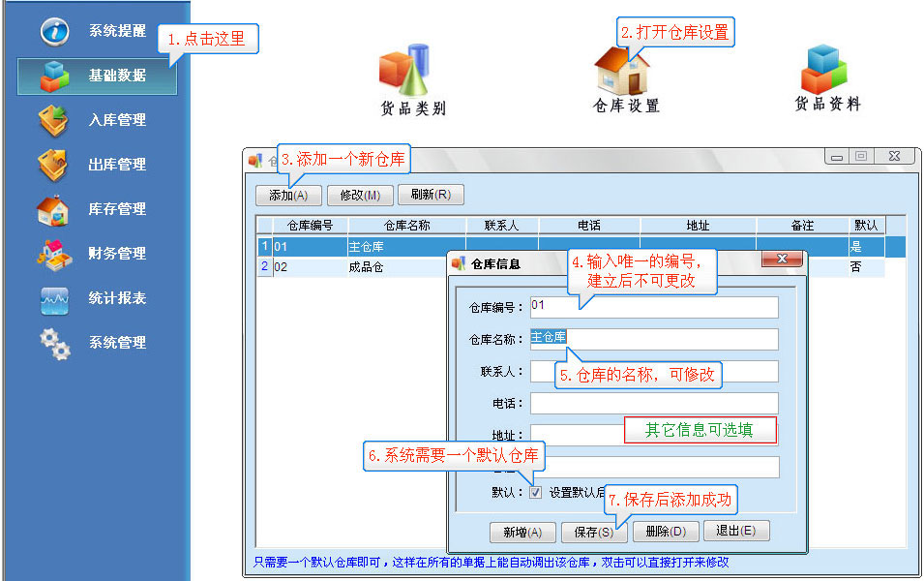
Task: Open 货品资料 cubes icon
Action: click(x=823, y=70)
